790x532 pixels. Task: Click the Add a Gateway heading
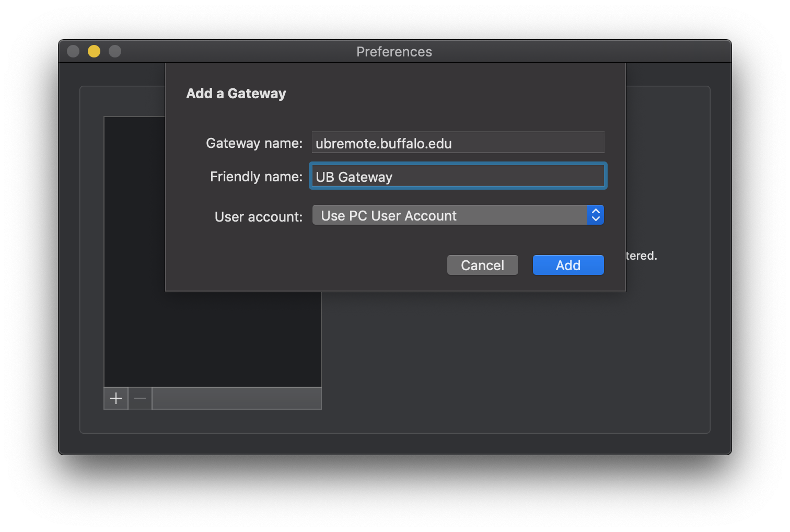coord(236,94)
